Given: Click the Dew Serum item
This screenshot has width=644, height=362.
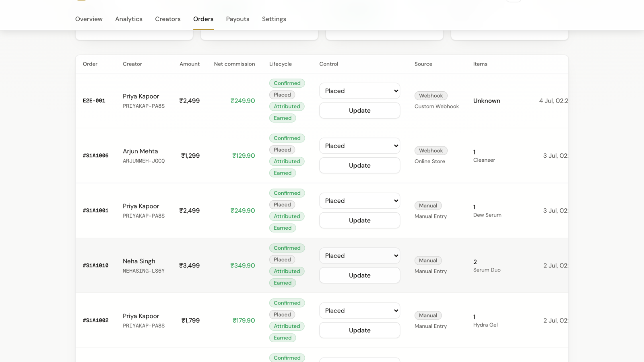Looking at the screenshot, I should (x=487, y=215).
